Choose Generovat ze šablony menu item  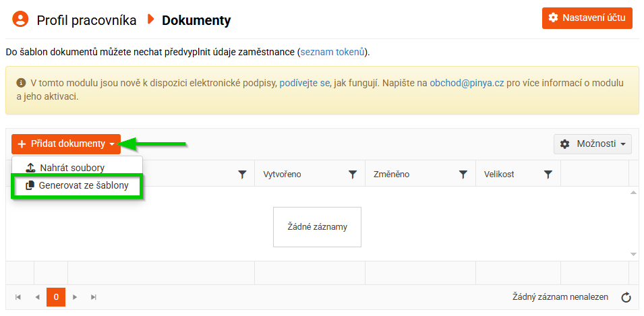78,185
